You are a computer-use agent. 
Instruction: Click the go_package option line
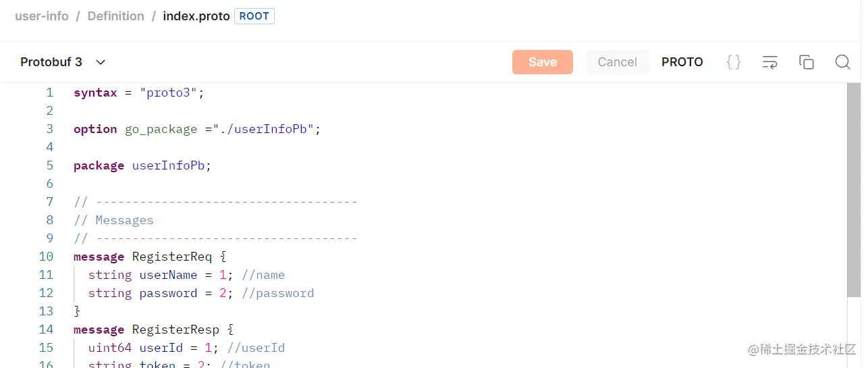(x=196, y=130)
